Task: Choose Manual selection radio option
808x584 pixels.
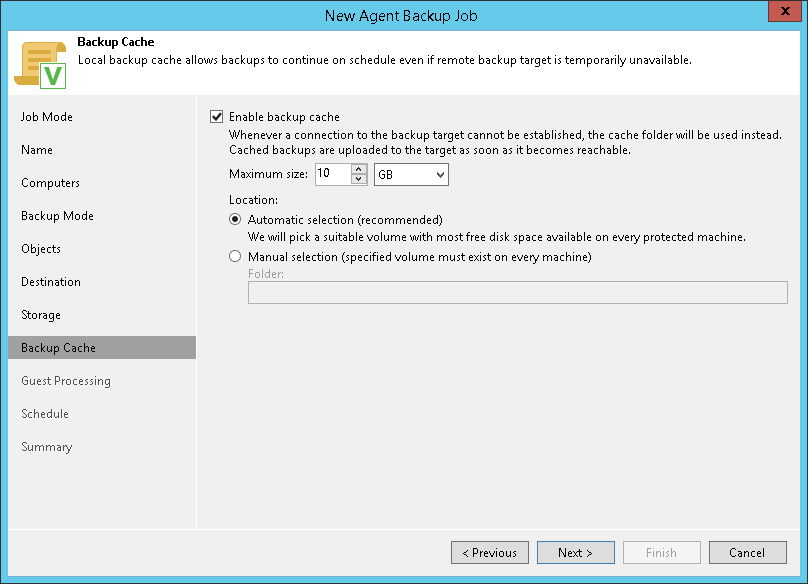Action: click(235, 257)
